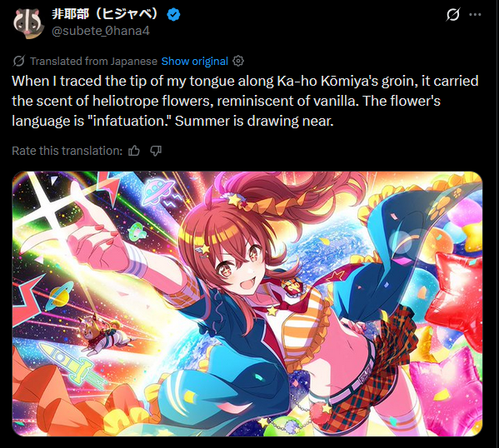Click the Grok icon beside Translated from Japanese
The image size is (499, 448).
pyautogui.click(x=19, y=61)
